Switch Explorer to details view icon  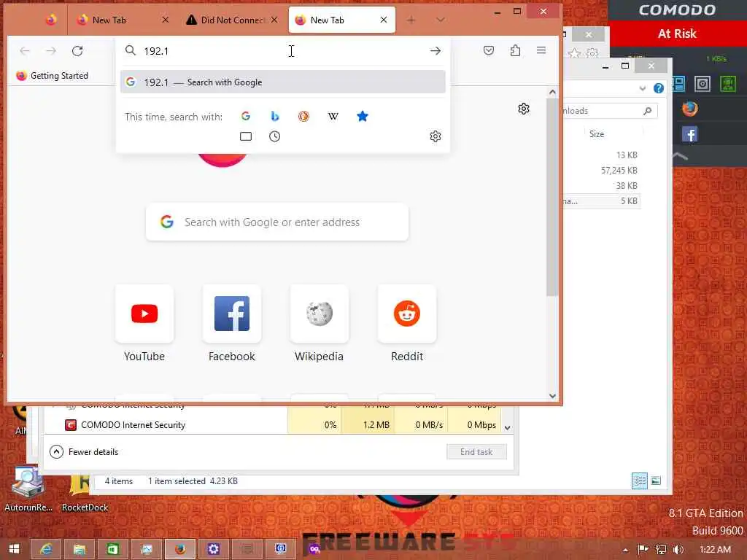coord(639,481)
